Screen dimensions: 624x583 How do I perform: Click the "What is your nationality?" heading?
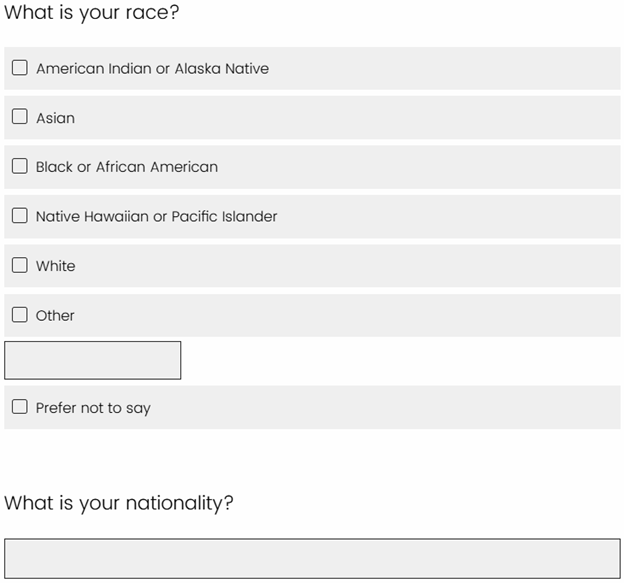(x=119, y=502)
